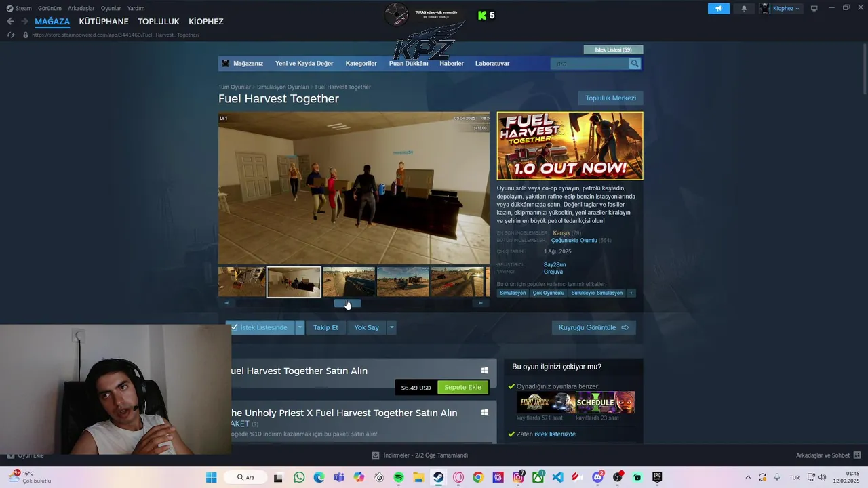Image resolution: width=868 pixels, height=488 pixels.
Task: Follow the Simülasyon Oyunları breadcrumb link
Action: [x=282, y=87]
